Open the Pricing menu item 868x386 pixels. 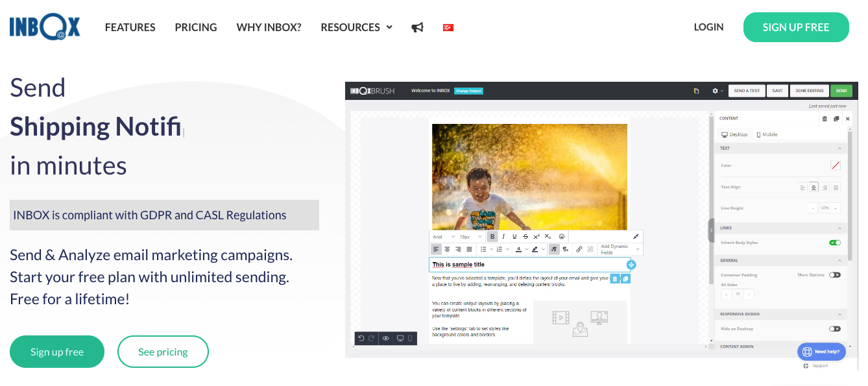(196, 27)
